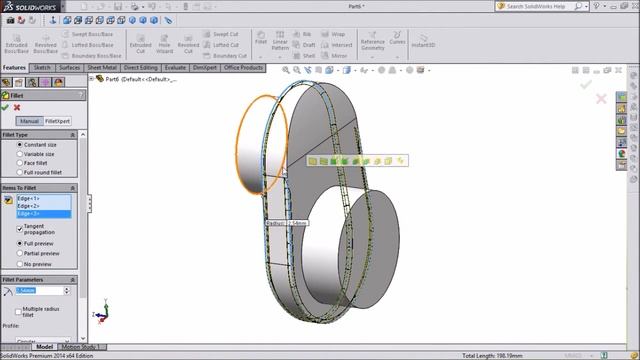
Task: Switch to the Sketch tab
Action: (42, 68)
